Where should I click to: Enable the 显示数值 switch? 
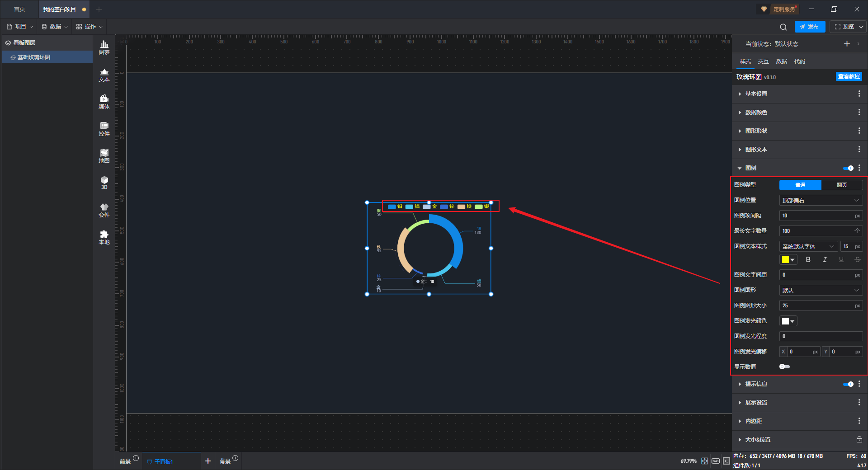pyautogui.click(x=784, y=367)
